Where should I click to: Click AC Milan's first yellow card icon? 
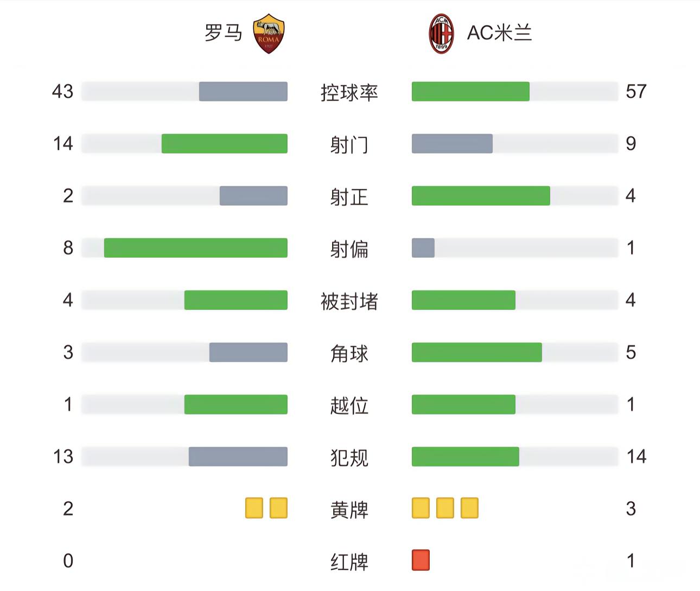[x=421, y=508]
